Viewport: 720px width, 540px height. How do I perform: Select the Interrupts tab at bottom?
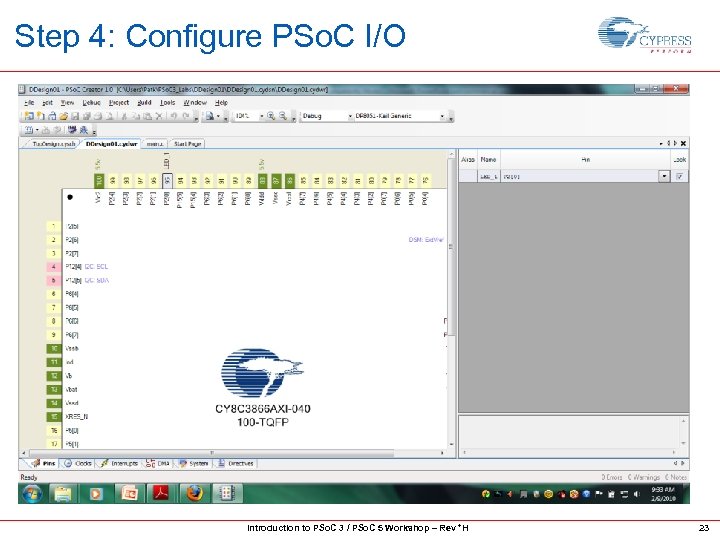[x=119, y=463]
